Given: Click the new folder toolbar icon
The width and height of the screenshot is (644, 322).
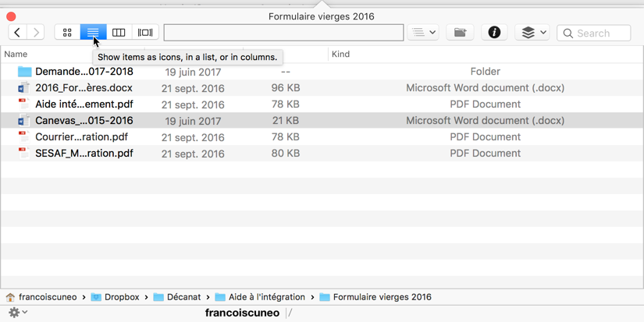Looking at the screenshot, I should click(x=461, y=33).
